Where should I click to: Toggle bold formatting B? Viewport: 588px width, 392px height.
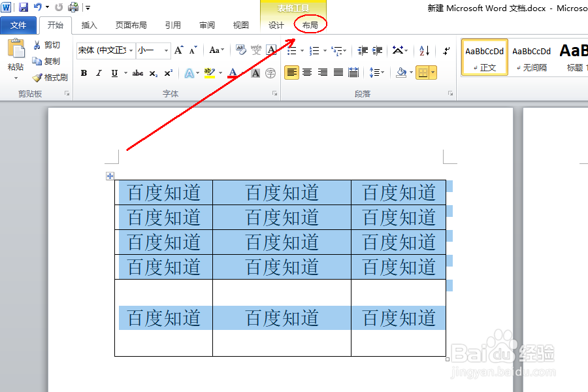(x=84, y=73)
